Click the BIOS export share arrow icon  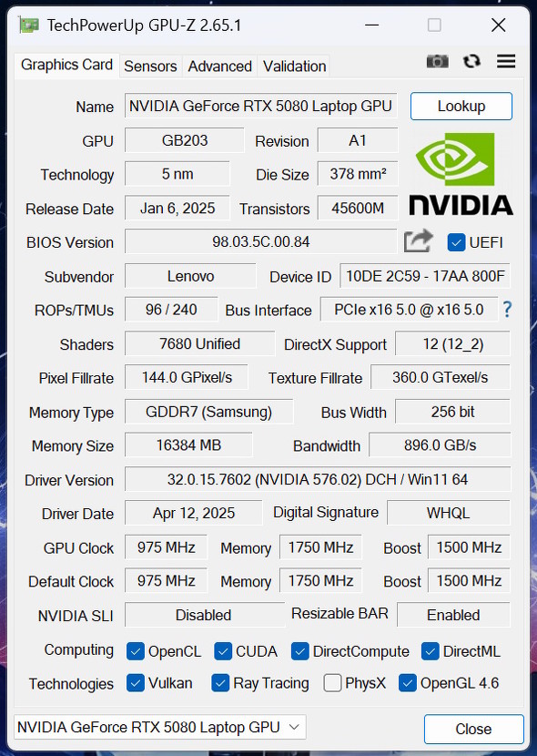[x=417, y=240]
